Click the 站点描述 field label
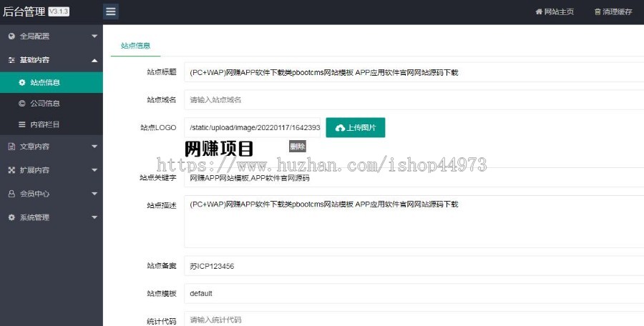Screen dimensions: 644x326 (x=162, y=205)
